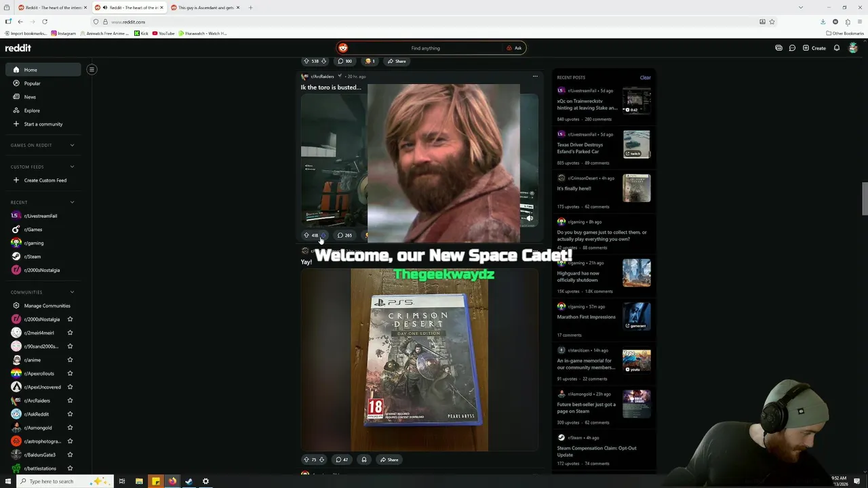Collapse the Custom Feeds section
This screenshot has width=868, height=488.
click(72, 167)
